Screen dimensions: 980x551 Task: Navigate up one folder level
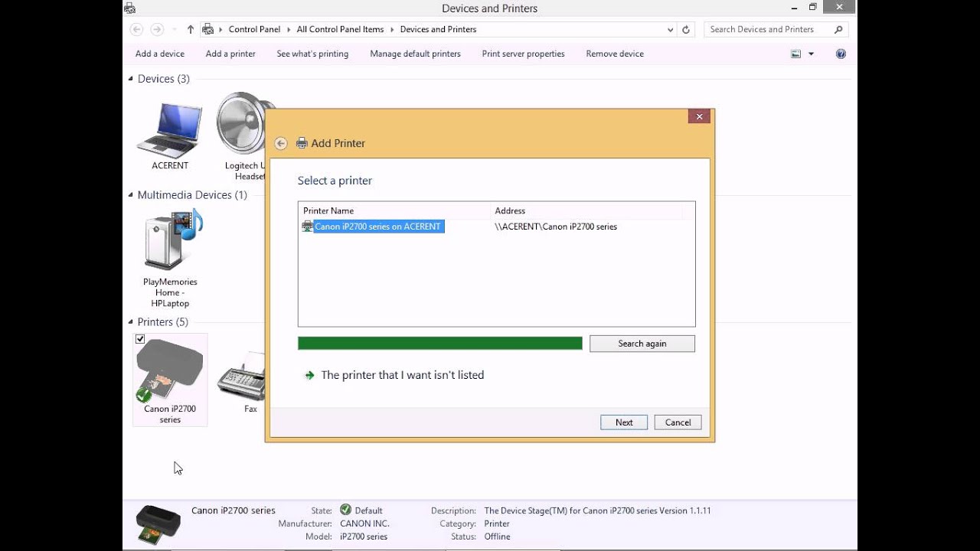click(191, 29)
